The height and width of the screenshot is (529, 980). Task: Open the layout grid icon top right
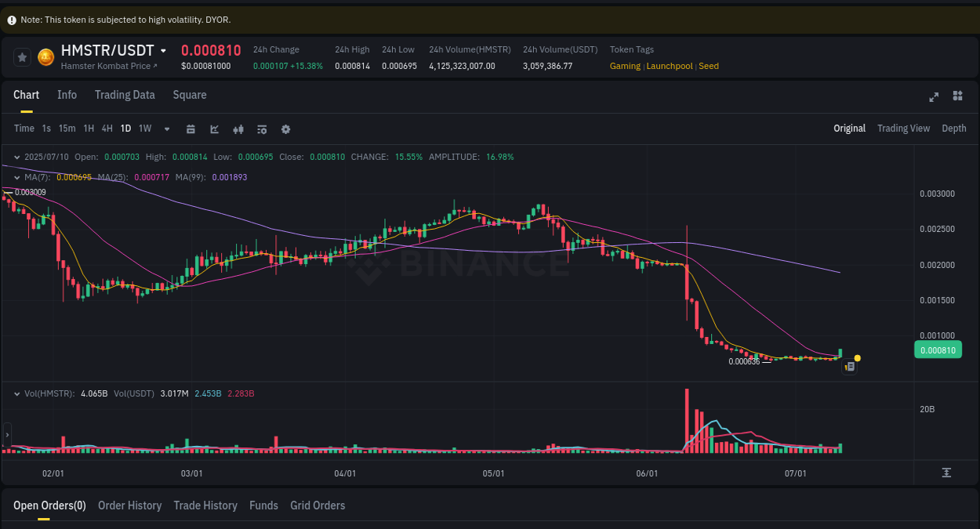(957, 96)
